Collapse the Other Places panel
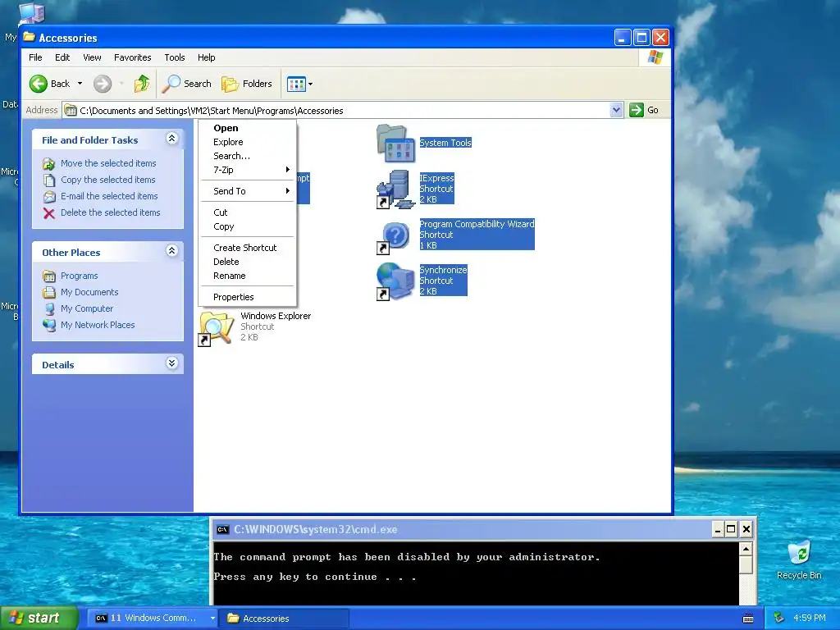This screenshot has height=630, width=840. click(x=171, y=251)
